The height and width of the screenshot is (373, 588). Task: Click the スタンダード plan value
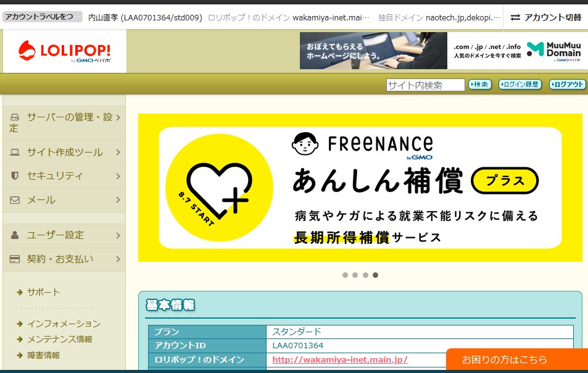(297, 332)
